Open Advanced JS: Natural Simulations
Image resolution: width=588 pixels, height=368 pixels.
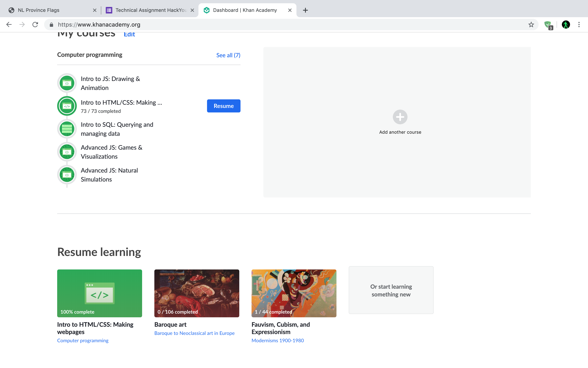pos(109,175)
